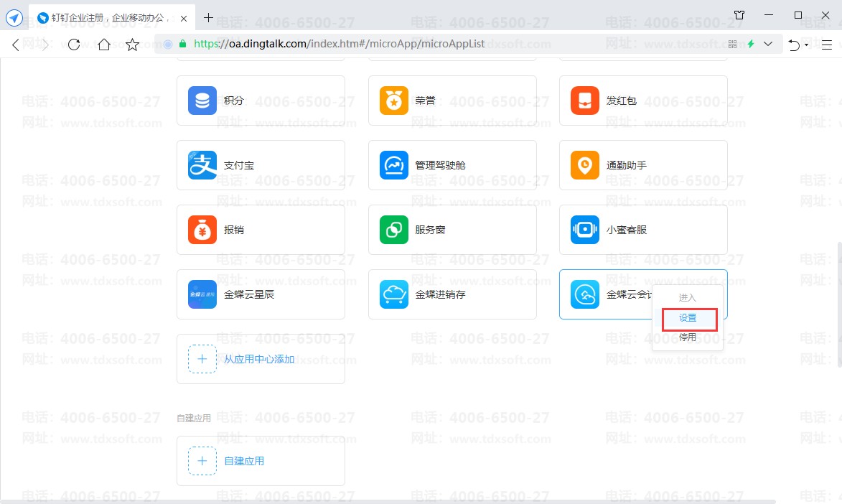Open the 报销 money bag icon
This screenshot has width=842, height=504.
(202, 230)
